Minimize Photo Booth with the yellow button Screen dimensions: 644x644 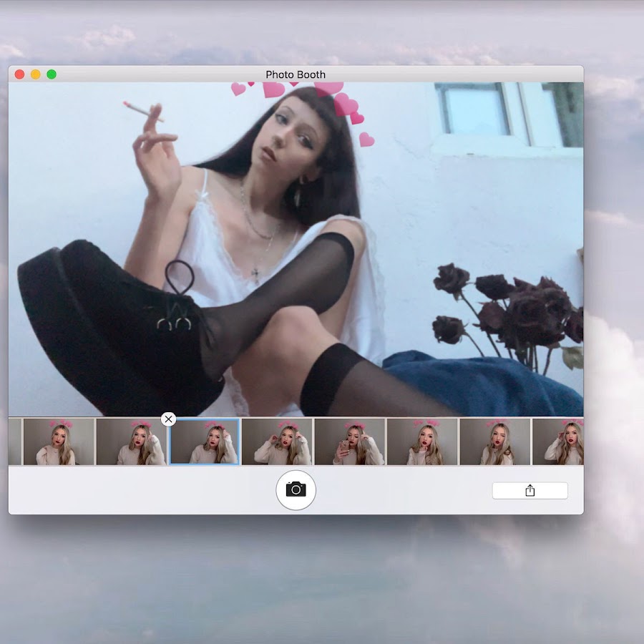pos(36,74)
